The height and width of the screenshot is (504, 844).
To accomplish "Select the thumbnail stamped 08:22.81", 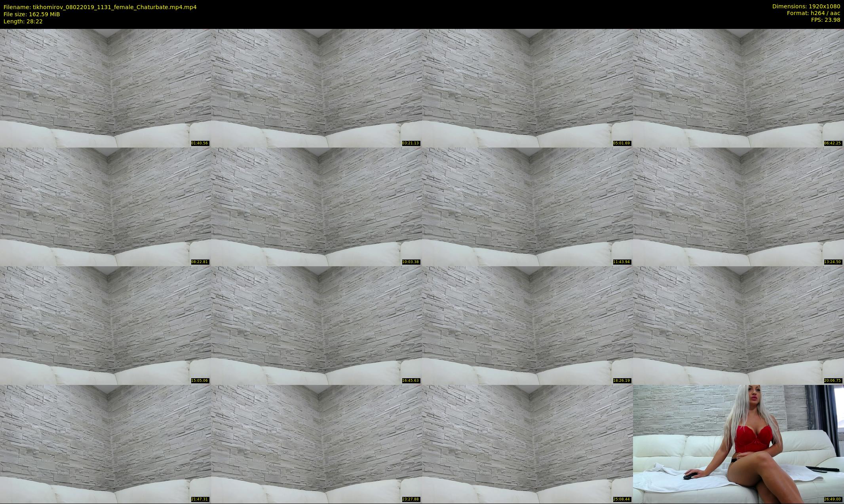I will [105, 207].
